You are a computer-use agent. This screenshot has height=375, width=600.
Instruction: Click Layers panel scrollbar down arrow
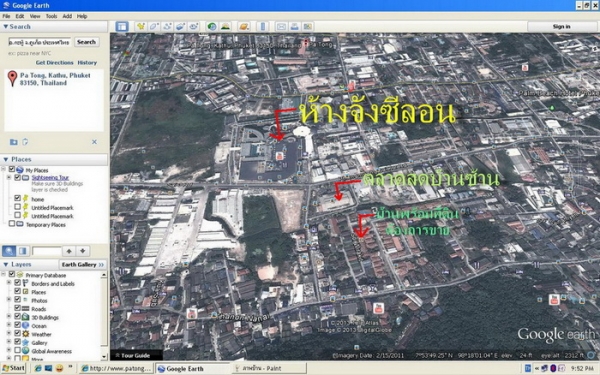104,357
